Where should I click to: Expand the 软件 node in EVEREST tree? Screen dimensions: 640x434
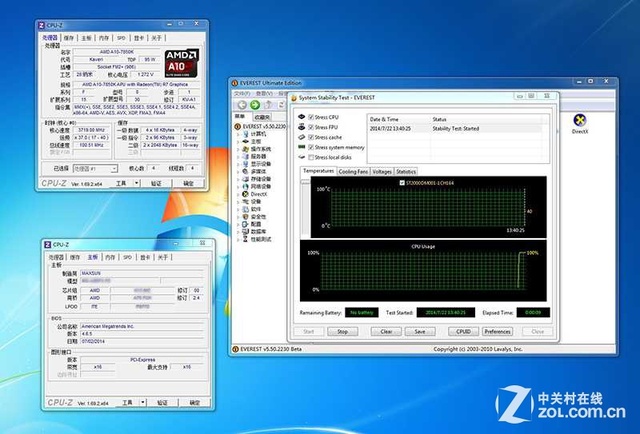coord(238,209)
